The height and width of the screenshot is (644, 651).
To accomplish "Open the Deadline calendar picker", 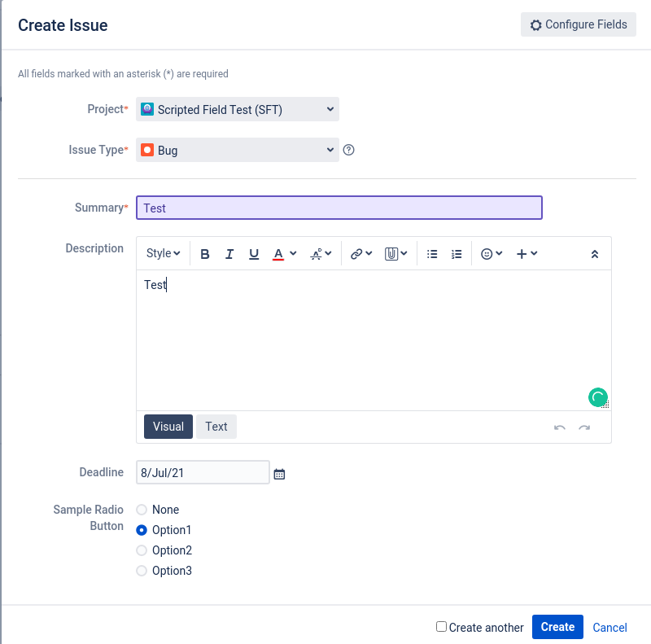I will (280, 473).
